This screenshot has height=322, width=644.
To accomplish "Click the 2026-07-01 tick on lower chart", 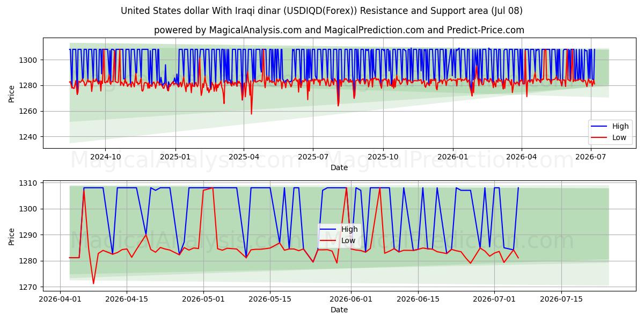I will [x=495, y=299].
